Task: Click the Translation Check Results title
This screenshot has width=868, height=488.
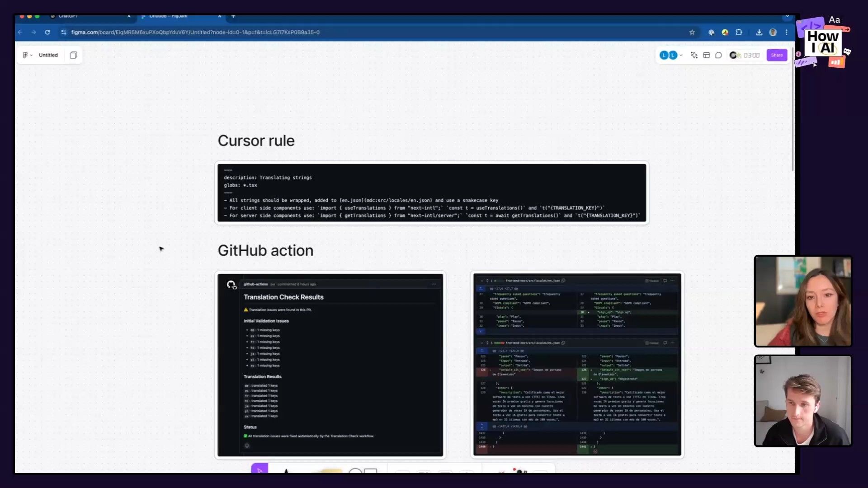Action: [283, 297]
